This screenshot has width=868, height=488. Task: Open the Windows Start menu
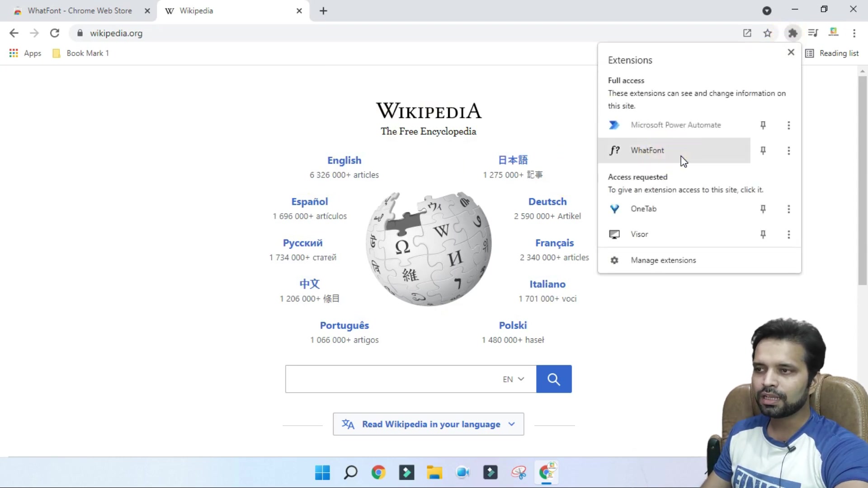click(322, 473)
